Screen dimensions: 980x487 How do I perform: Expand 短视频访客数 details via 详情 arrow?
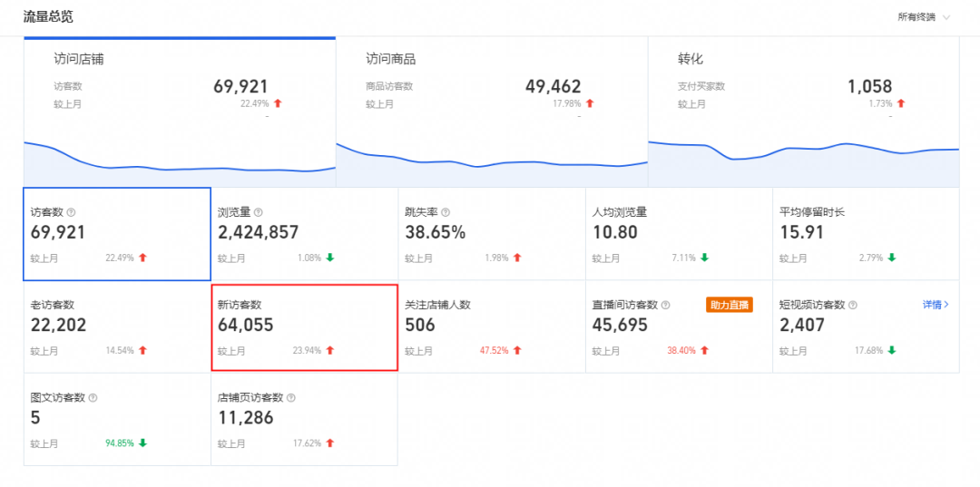(936, 305)
